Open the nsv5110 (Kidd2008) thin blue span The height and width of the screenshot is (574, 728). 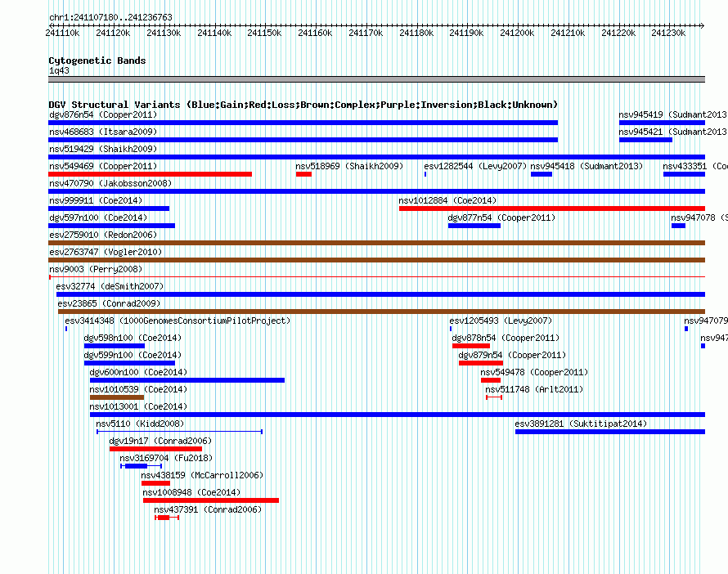tap(180, 432)
